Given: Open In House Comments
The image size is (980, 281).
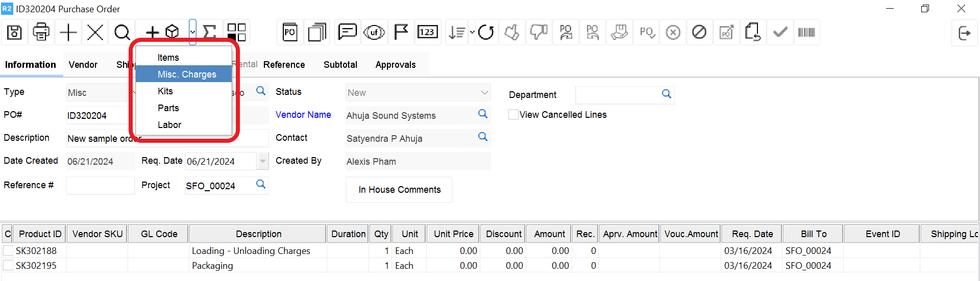Looking at the screenshot, I should click(399, 190).
